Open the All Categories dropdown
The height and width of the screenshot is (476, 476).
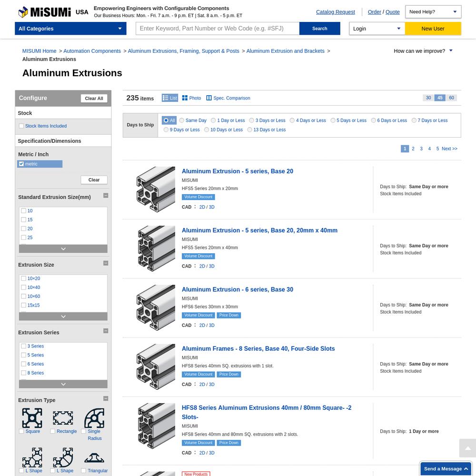coord(70,29)
